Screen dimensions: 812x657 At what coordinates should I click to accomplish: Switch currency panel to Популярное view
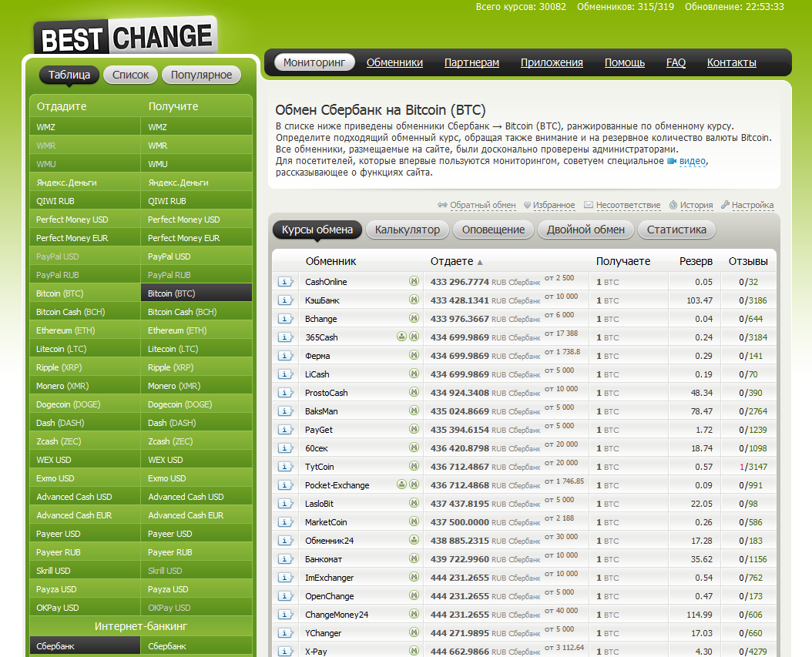click(201, 75)
